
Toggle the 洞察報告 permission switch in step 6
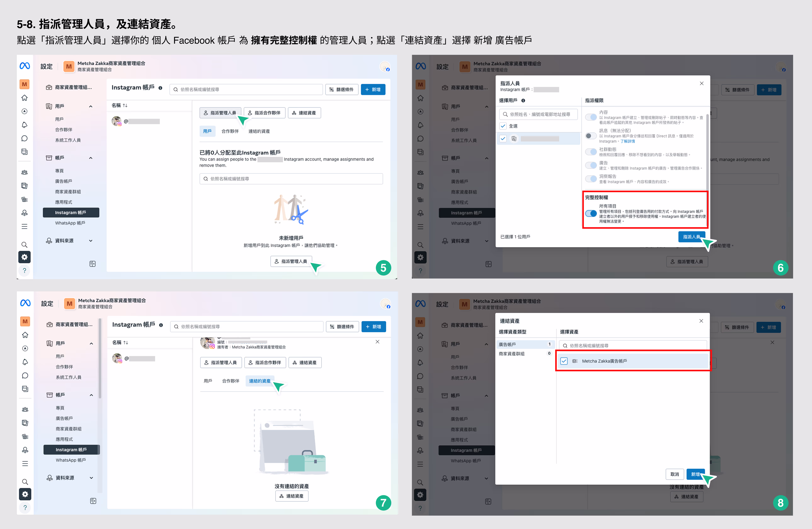pyautogui.click(x=591, y=179)
